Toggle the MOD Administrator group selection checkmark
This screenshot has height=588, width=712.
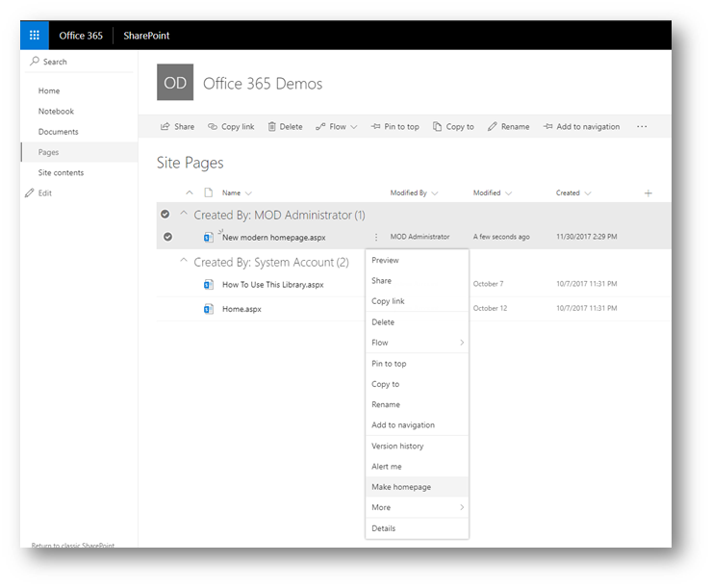tap(165, 214)
